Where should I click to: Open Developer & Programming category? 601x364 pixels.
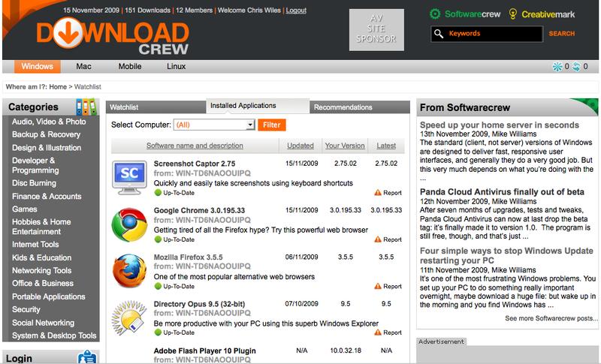click(x=35, y=165)
